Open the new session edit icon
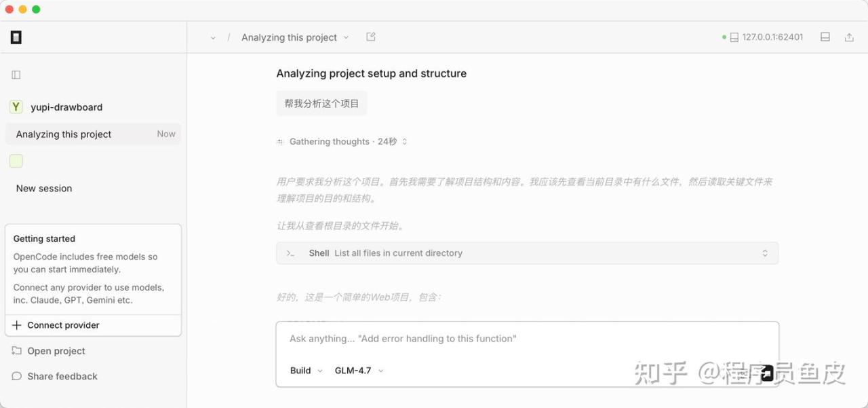 (371, 37)
